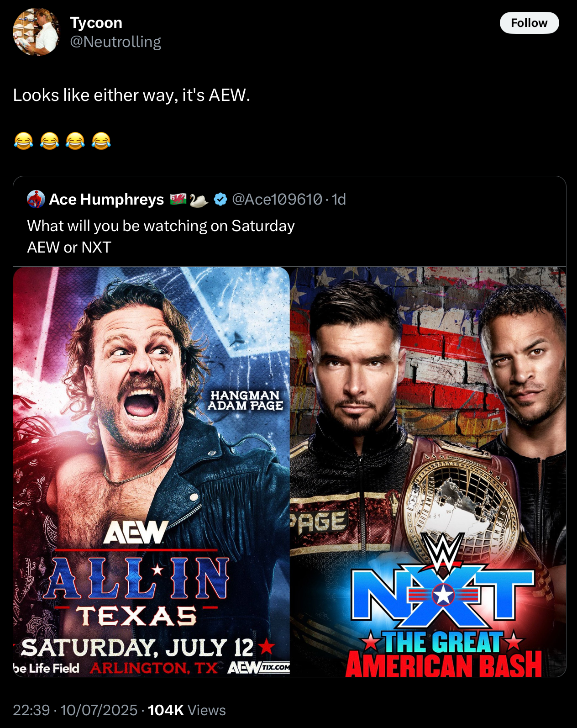Click the blue verified badge
Viewport: 577px width, 728px height.
pos(220,199)
